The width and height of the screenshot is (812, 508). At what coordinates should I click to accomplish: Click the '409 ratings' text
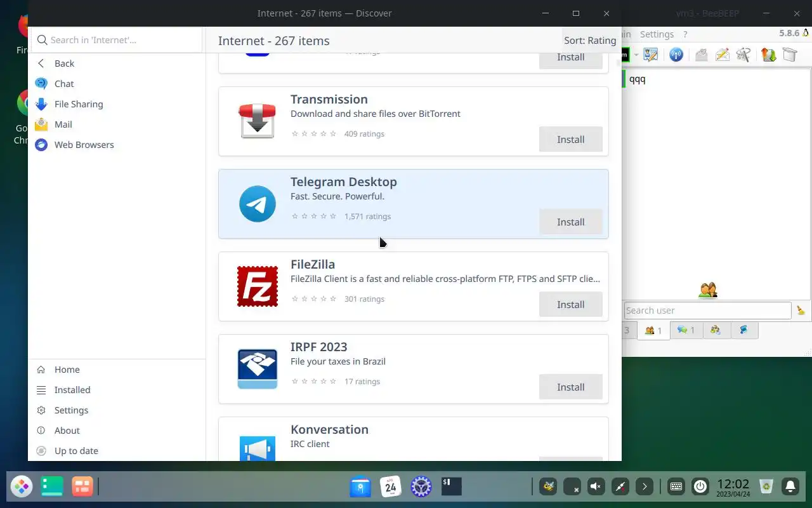(364, 134)
